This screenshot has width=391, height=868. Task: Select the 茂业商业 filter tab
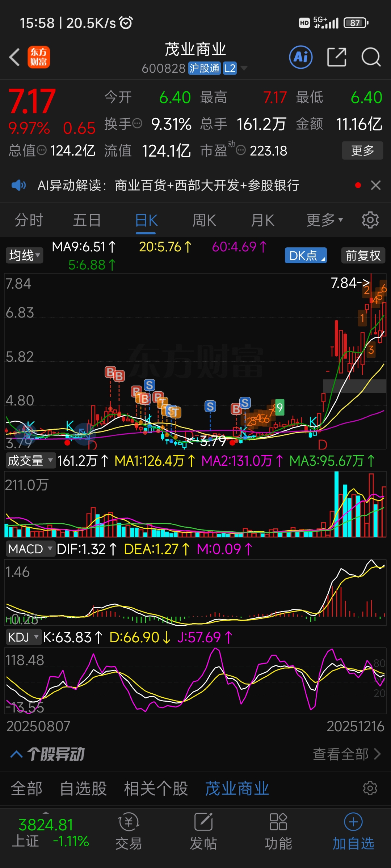237,788
